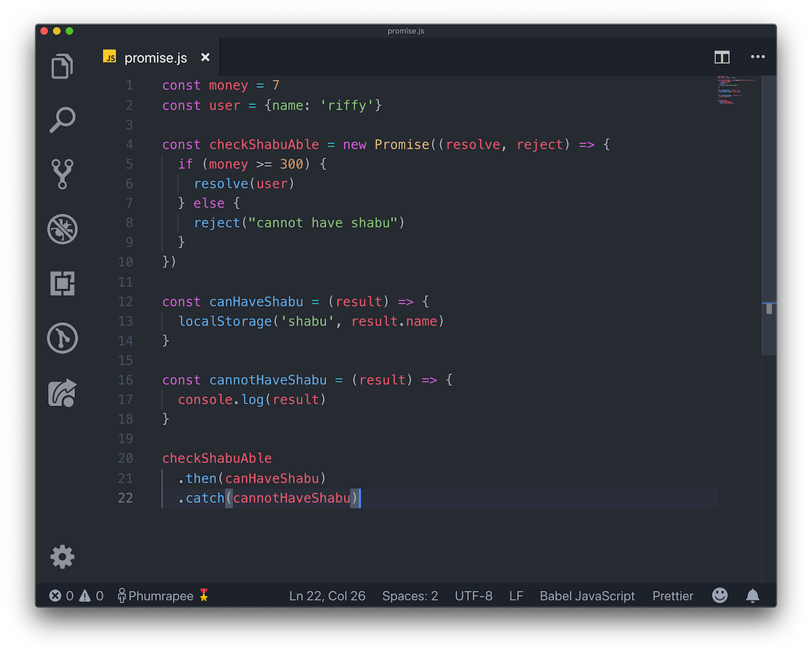Open Go to Line via Ln 22, Col 26
Viewport: 812px width, 654px height.
click(327, 596)
